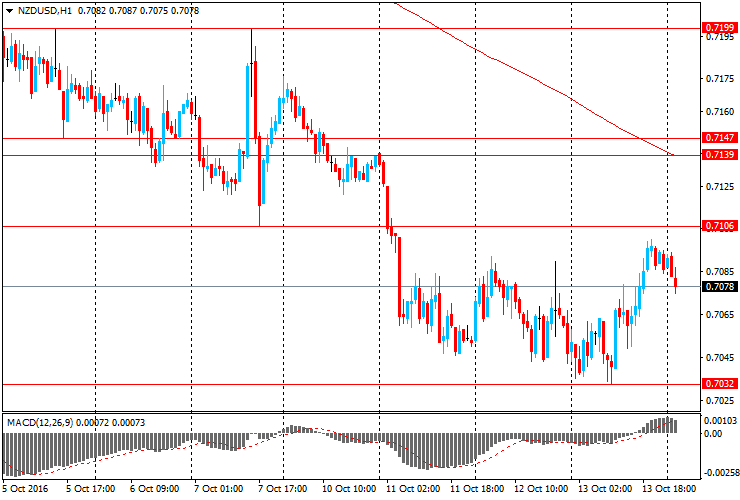Viewport: 740px width, 500px height.
Task: Select the 0.7106 horizontal level label
Action: (x=720, y=226)
